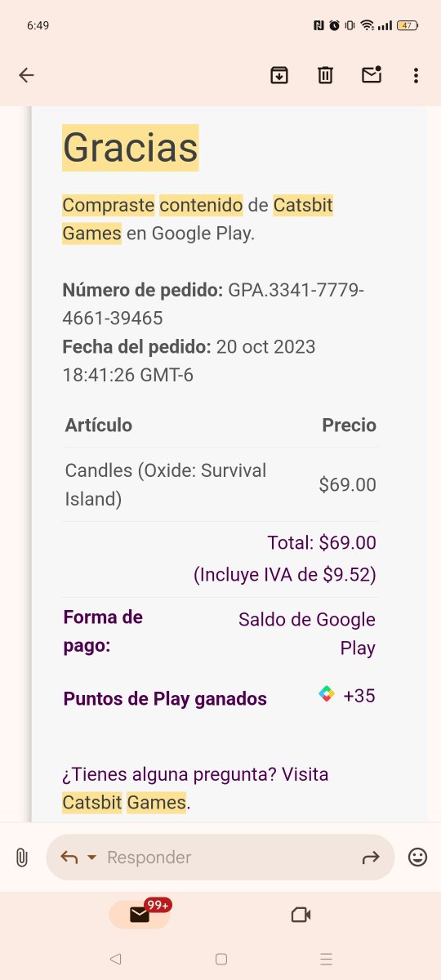The image size is (441, 980).
Task: Switch to the Mail tab
Action: 140,915
